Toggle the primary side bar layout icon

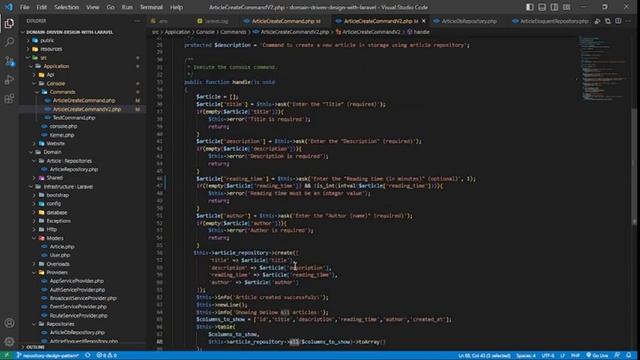[x=529, y=7]
